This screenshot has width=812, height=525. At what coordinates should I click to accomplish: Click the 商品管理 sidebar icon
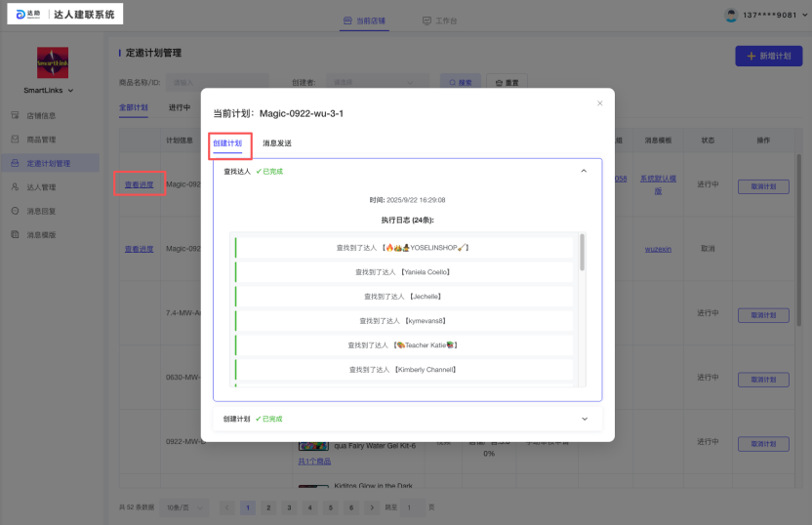[x=16, y=140]
